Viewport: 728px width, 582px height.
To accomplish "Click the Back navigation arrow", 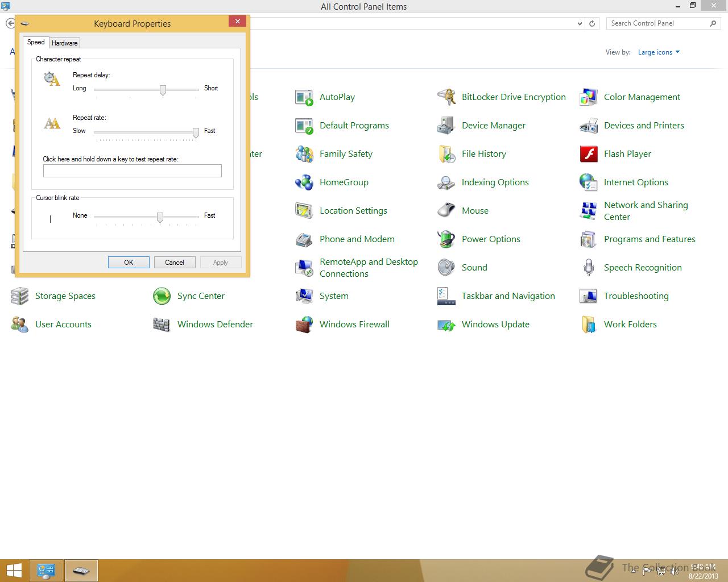I will 10,23.
